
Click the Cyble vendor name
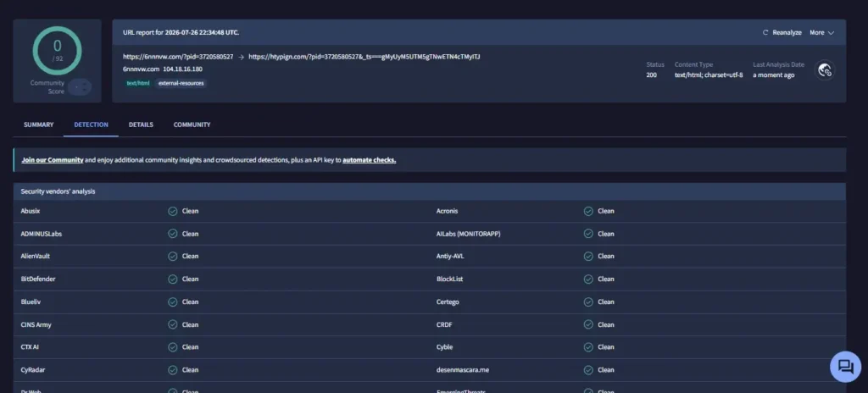444,347
